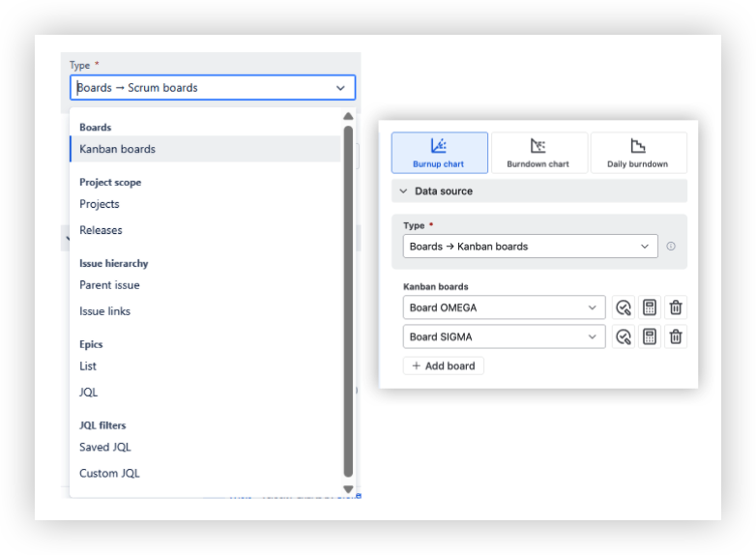Click Type field showing Boards → Scrum boards
Viewport: 756px width, 555px height.
213,88
